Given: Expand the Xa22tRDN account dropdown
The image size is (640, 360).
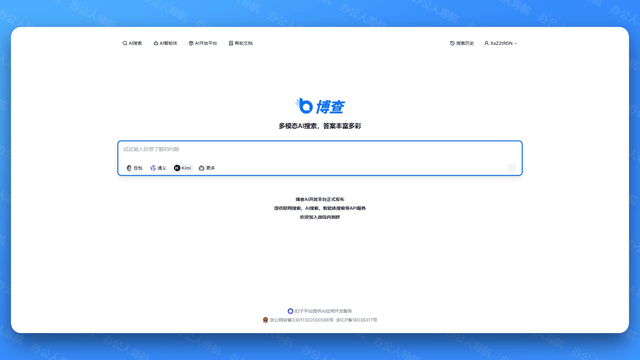Looking at the screenshot, I should [x=500, y=43].
